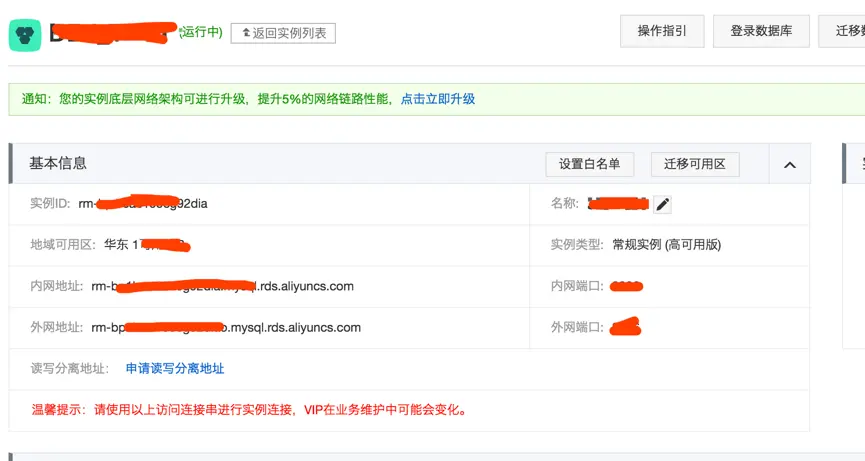Click 常规实例 (高可用版) value
The image size is (865, 461).
(666, 245)
